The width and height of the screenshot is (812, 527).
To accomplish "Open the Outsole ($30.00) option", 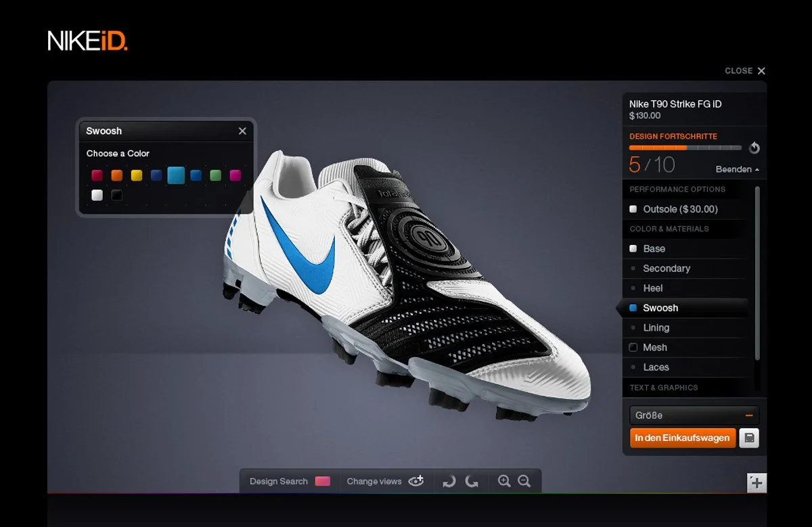I will click(686, 209).
